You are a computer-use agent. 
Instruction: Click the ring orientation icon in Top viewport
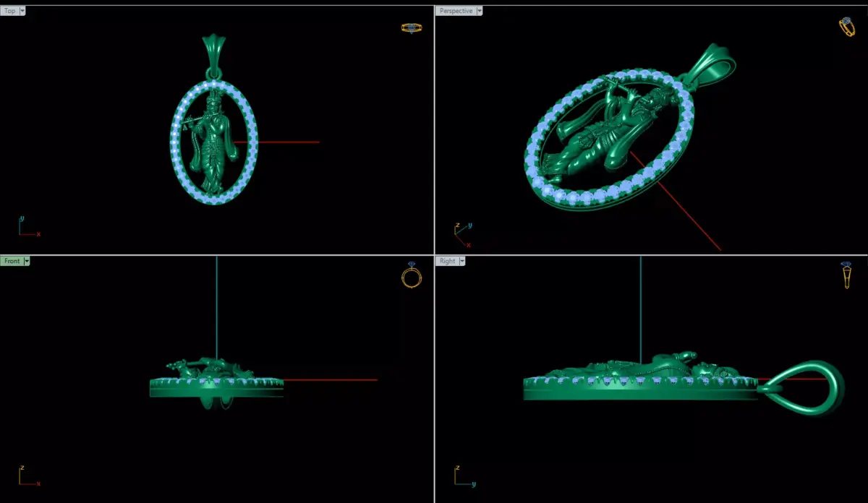pos(412,28)
